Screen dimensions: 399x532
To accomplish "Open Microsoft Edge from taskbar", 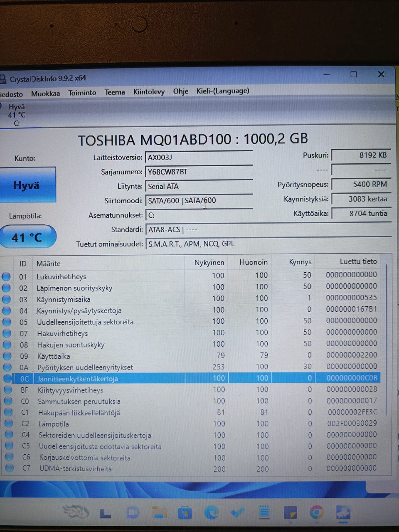I will [x=211, y=512].
